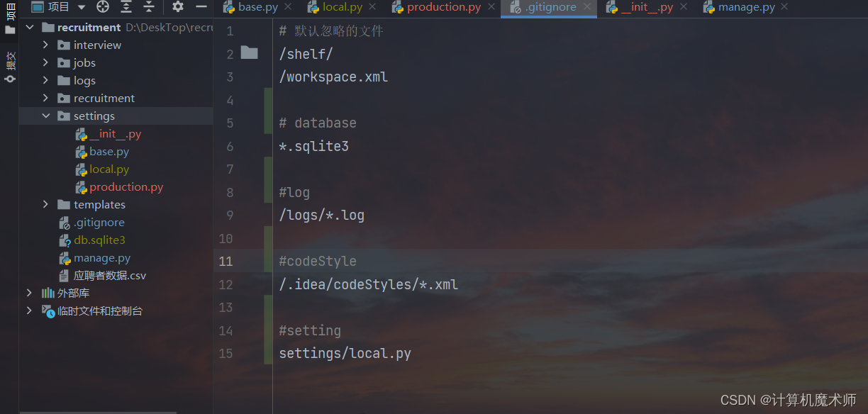Click the '/.idea/codeStyles/*.xml' line
The height and width of the screenshot is (414, 868).
[x=368, y=284]
